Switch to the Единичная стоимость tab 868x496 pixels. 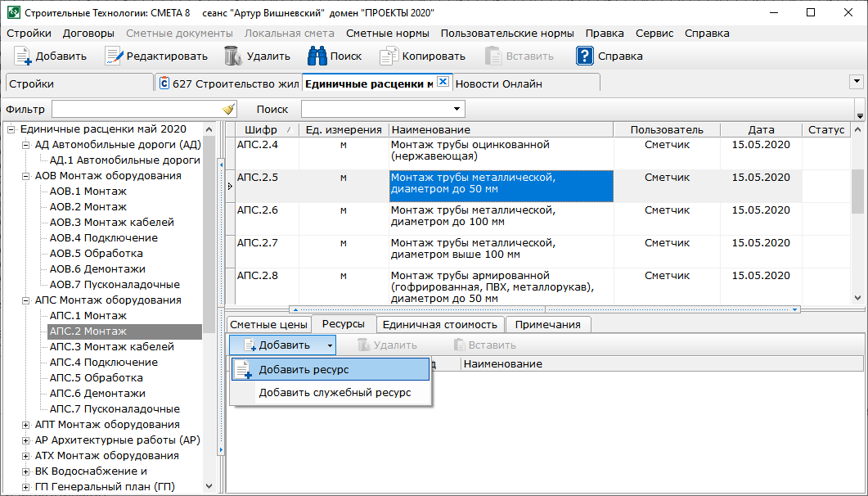click(440, 324)
